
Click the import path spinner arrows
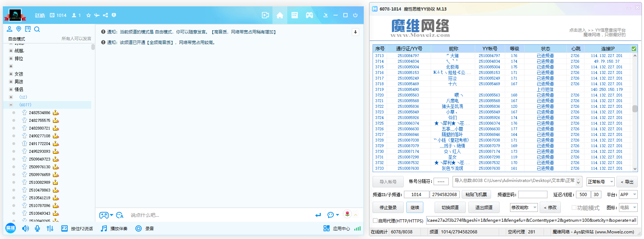coord(578,182)
